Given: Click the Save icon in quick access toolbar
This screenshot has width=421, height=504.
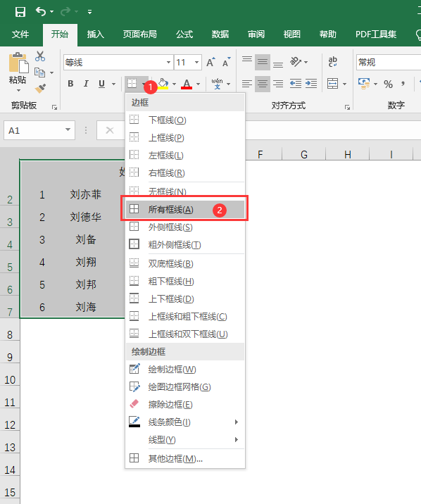Looking at the screenshot, I should 20,12.
